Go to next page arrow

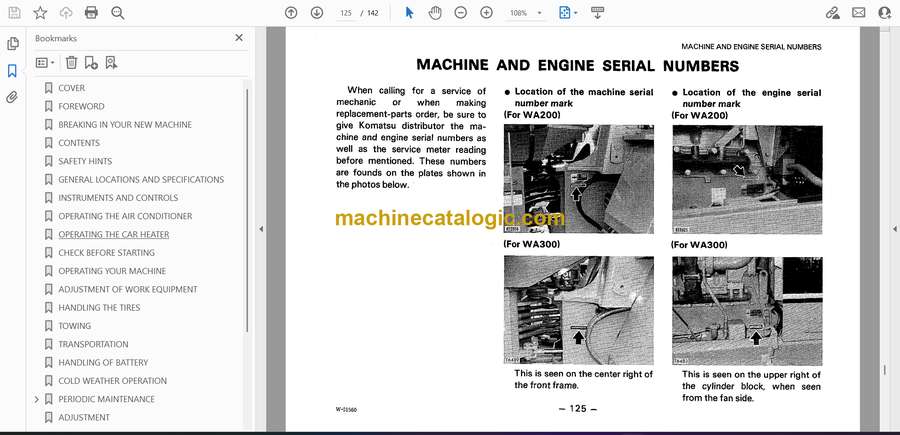(317, 13)
